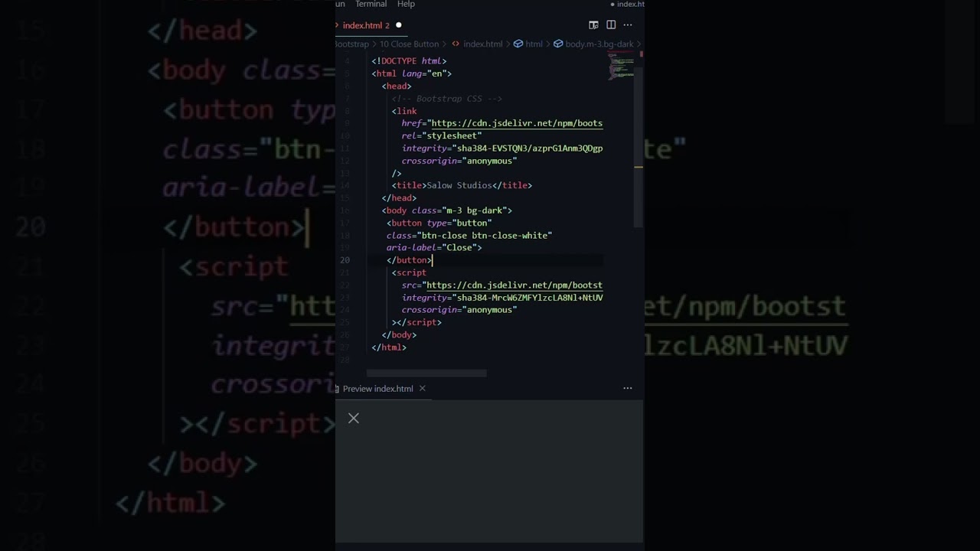The height and width of the screenshot is (551, 980).
Task: Open the Terminal menu
Action: (x=371, y=5)
